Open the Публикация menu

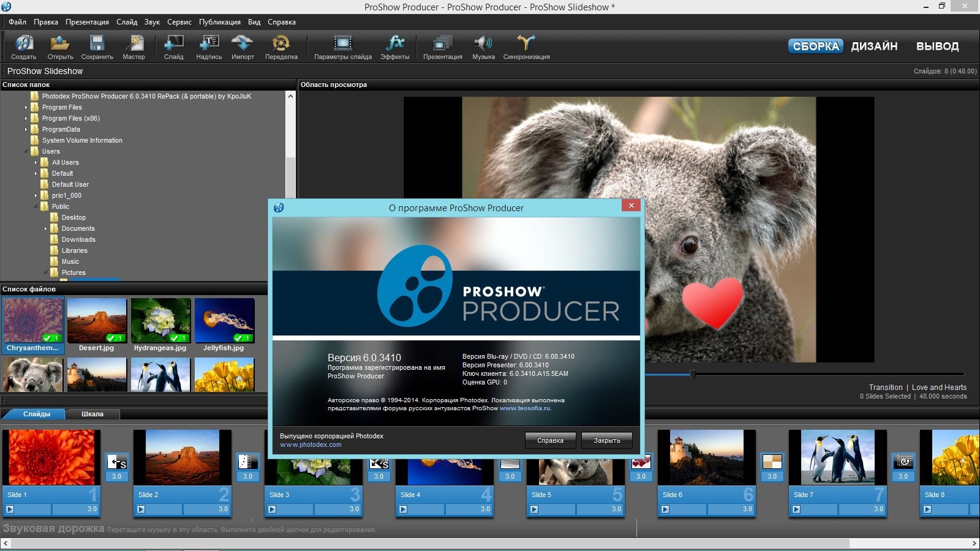tap(219, 22)
